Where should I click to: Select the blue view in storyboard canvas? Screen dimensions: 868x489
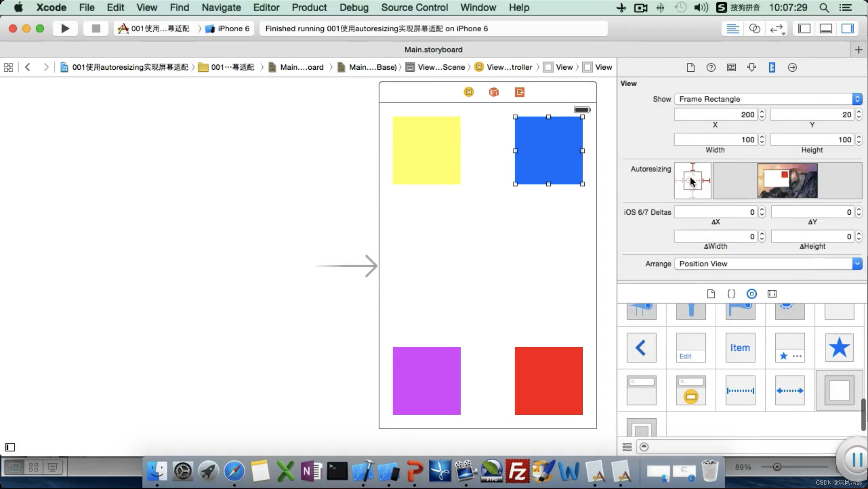[x=548, y=150]
